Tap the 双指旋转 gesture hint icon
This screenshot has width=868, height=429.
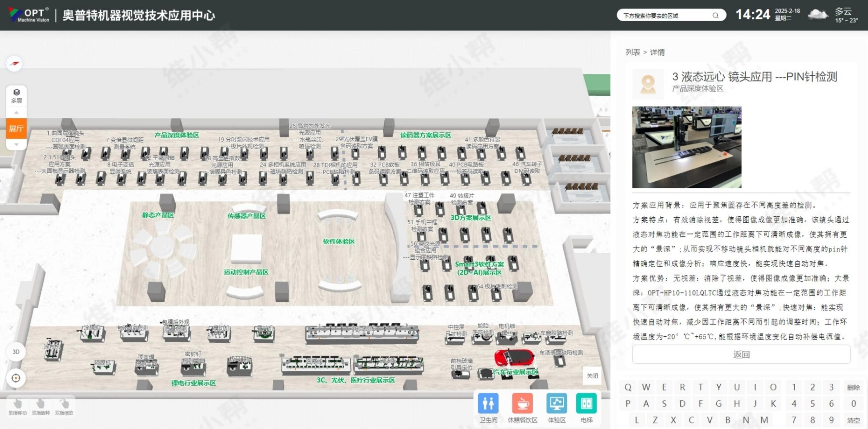pos(40,404)
